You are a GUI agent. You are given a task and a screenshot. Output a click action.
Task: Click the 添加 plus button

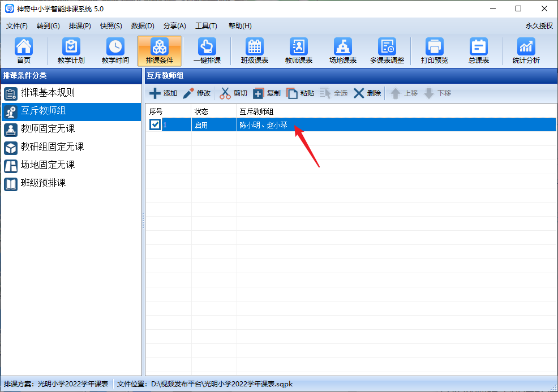163,93
